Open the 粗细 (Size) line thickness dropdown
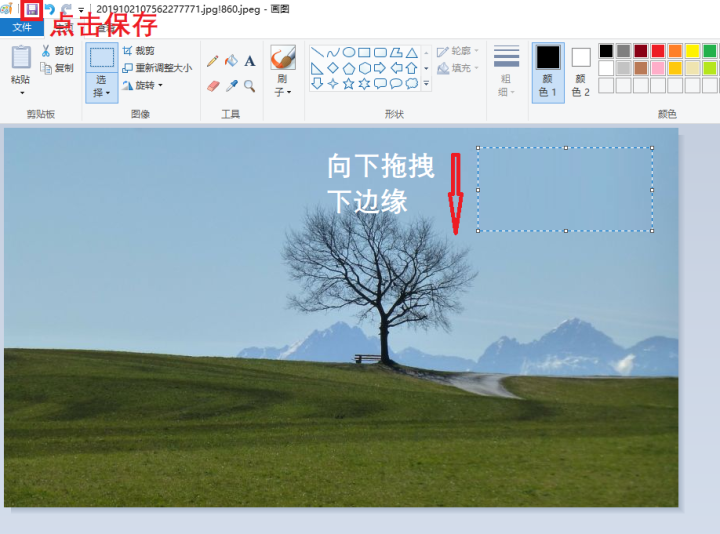 point(506,71)
